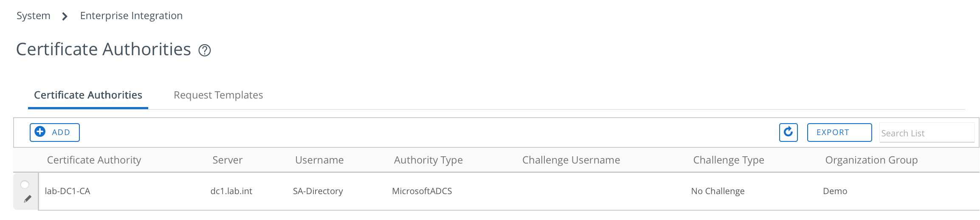980x220 pixels.
Task: Sort by Challenge Username column header
Action: pos(571,160)
